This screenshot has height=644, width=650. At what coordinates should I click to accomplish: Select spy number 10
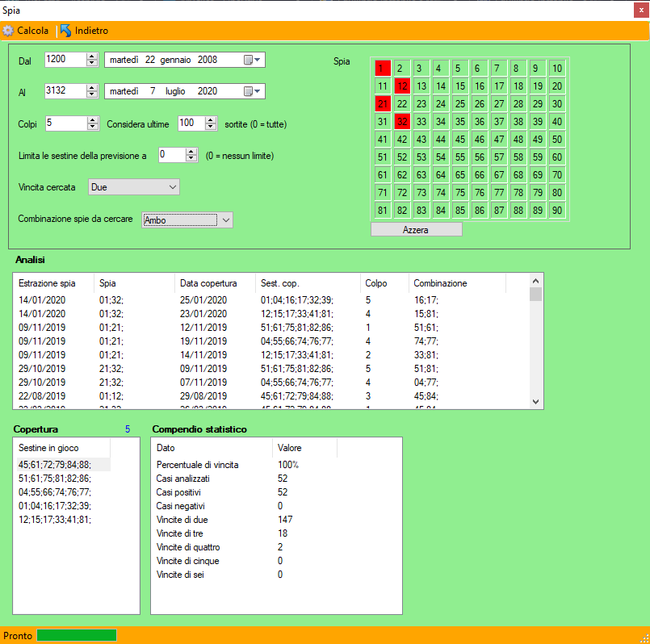[x=557, y=69]
